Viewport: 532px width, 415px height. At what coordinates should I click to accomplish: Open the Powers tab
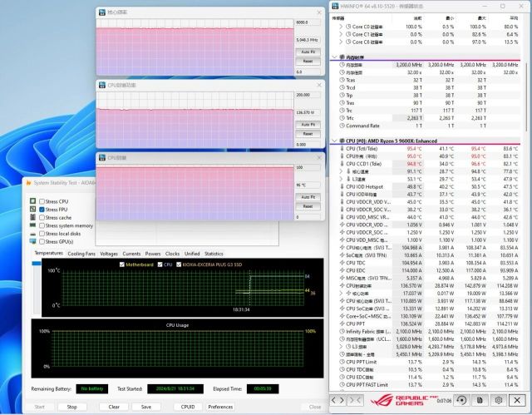(153, 254)
